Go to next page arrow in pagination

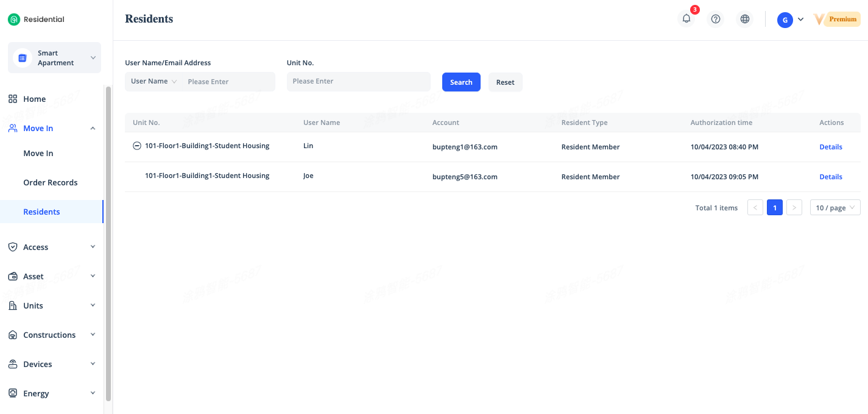(794, 208)
